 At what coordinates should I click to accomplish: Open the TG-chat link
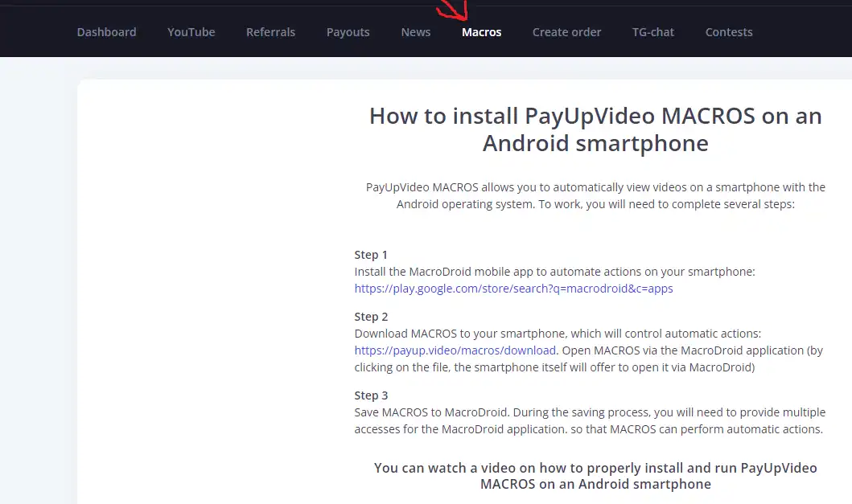pyautogui.click(x=653, y=32)
